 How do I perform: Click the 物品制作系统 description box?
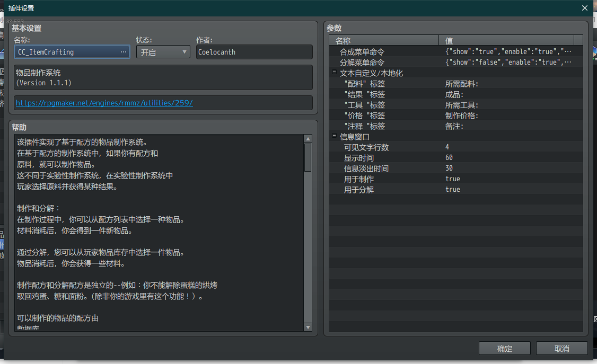pyautogui.click(x=163, y=77)
